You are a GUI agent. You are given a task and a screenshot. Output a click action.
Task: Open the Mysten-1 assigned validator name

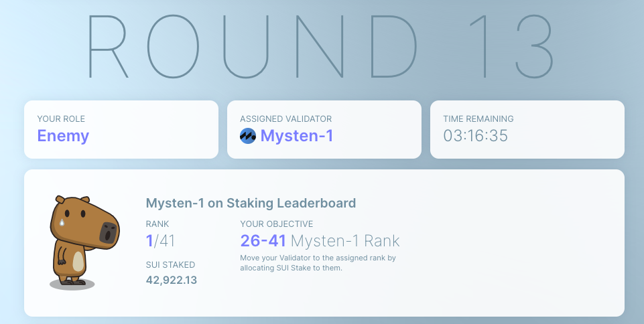[296, 136]
